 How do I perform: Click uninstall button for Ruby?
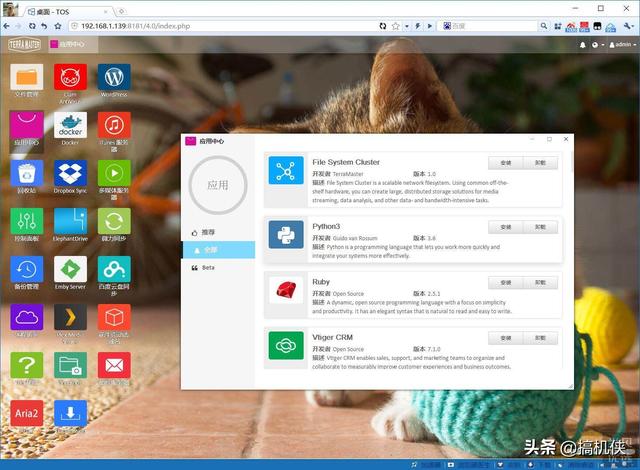pos(540,282)
